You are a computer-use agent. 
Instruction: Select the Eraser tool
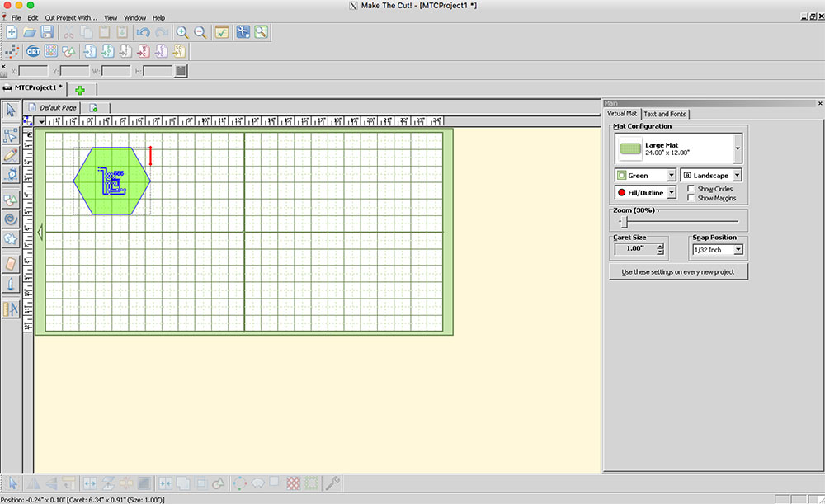[x=11, y=264]
